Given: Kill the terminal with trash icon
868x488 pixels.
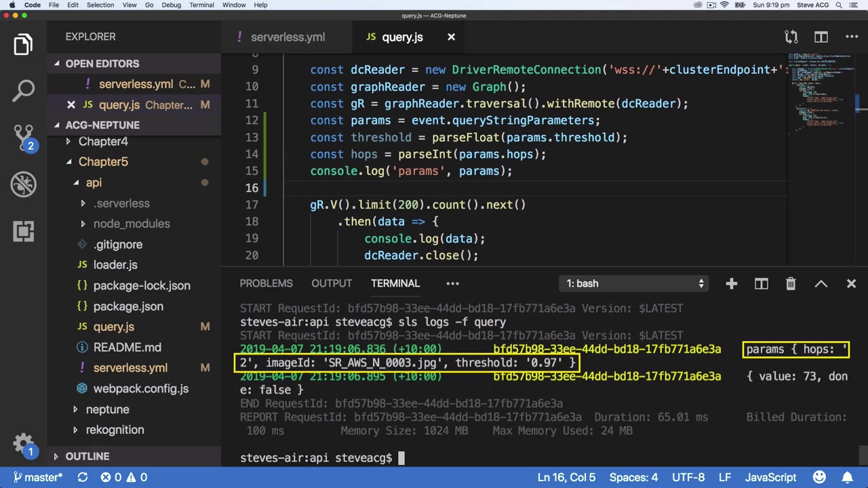Looking at the screenshot, I should 791,283.
